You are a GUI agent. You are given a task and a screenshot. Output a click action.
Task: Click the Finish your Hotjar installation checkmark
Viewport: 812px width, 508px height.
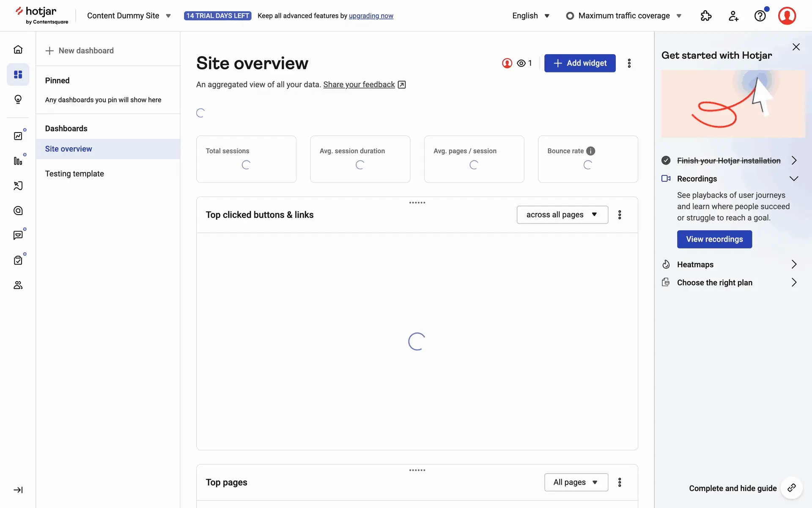666,160
